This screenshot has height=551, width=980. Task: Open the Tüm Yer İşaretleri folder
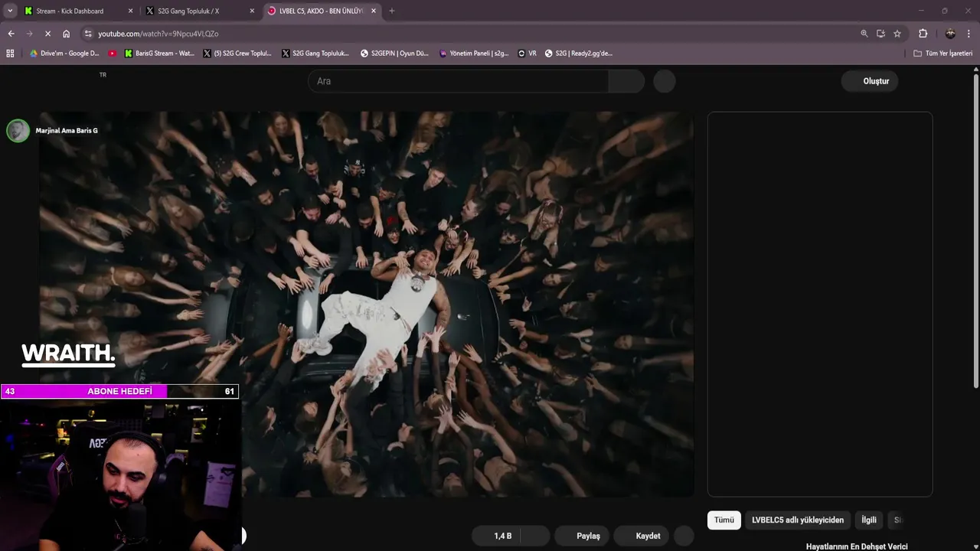tap(943, 54)
